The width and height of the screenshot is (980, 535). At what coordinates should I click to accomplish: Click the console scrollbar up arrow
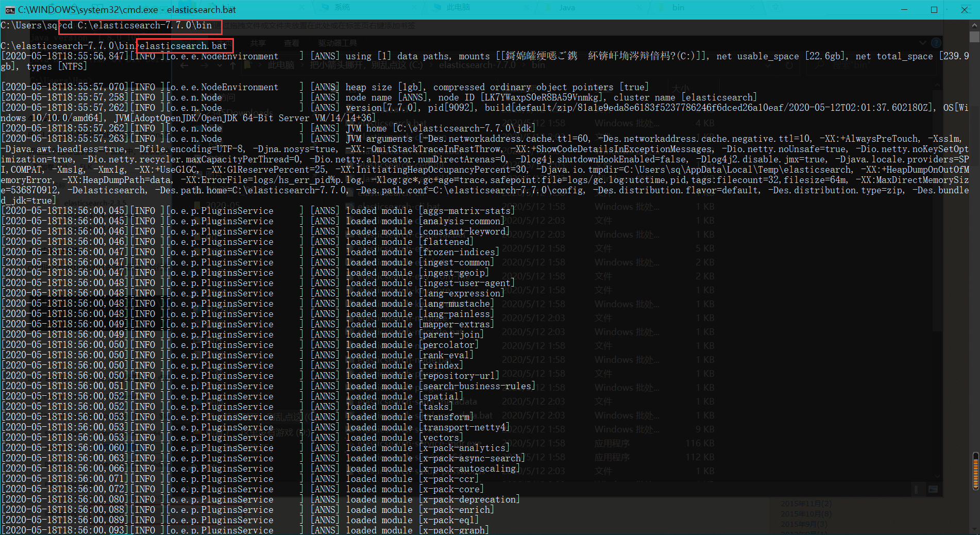point(974,25)
